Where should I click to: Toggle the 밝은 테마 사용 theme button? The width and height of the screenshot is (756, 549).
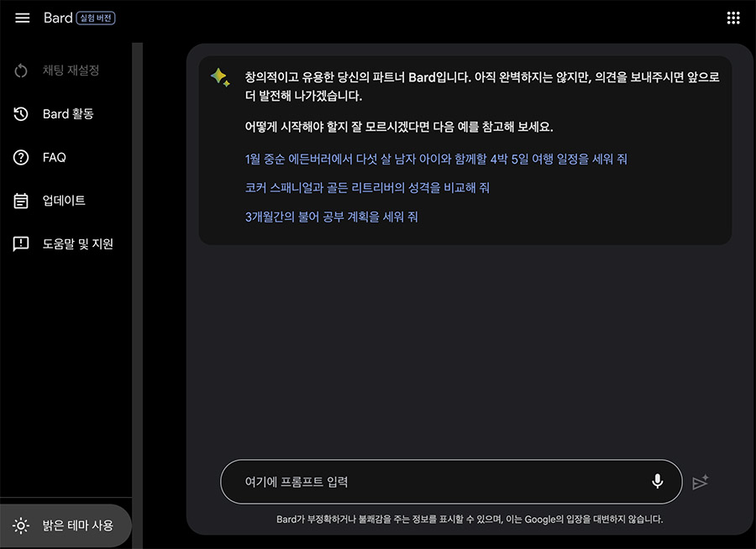[x=66, y=525]
